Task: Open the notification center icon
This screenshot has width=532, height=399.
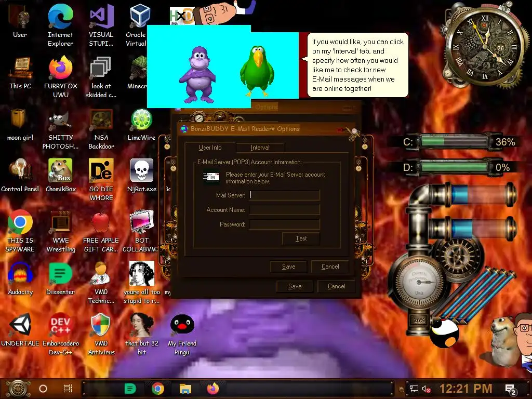Action: [511, 390]
